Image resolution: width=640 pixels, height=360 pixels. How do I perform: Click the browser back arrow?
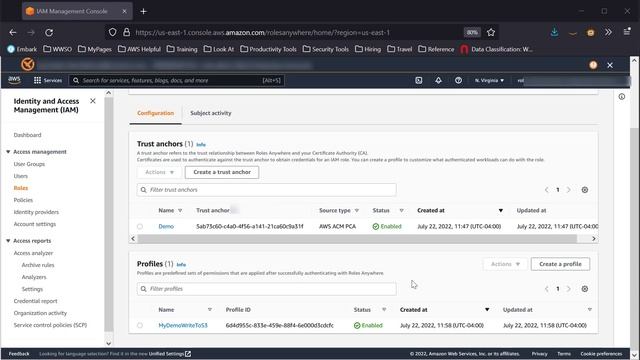click(x=13, y=32)
